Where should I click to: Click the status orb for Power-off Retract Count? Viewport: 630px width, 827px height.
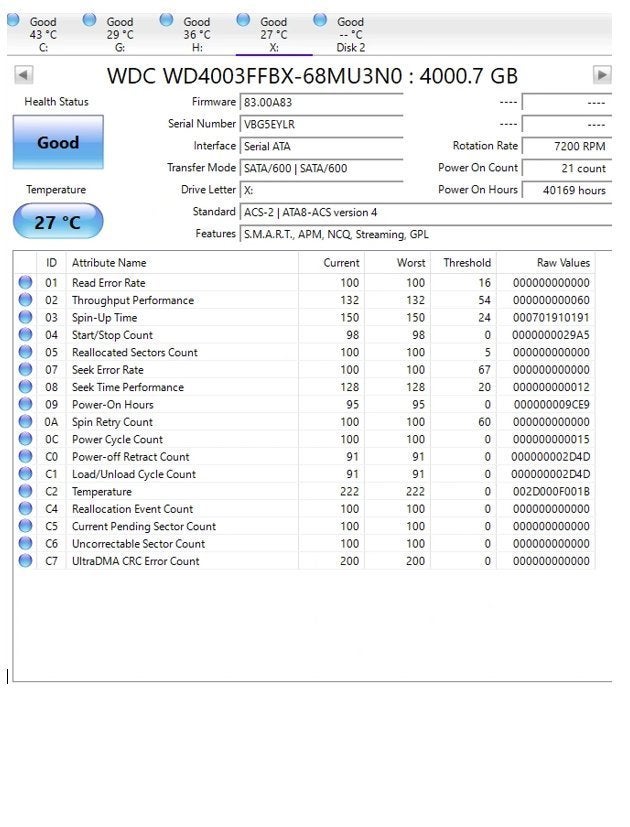point(25,457)
